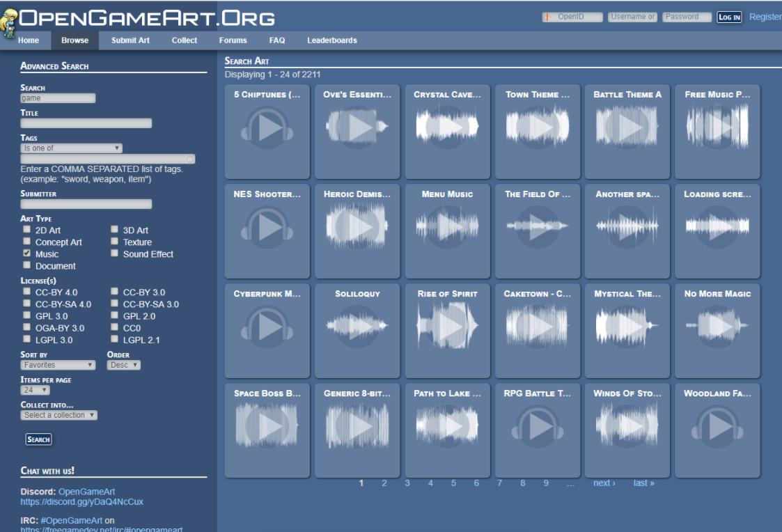This screenshot has height=532, width=782.
Task: Play the Cyberpunk music preview
Action: (267, 327)
